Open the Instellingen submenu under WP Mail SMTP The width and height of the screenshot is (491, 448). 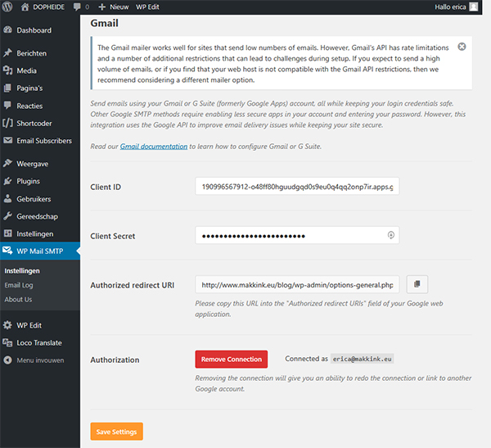tap(22, 270)
